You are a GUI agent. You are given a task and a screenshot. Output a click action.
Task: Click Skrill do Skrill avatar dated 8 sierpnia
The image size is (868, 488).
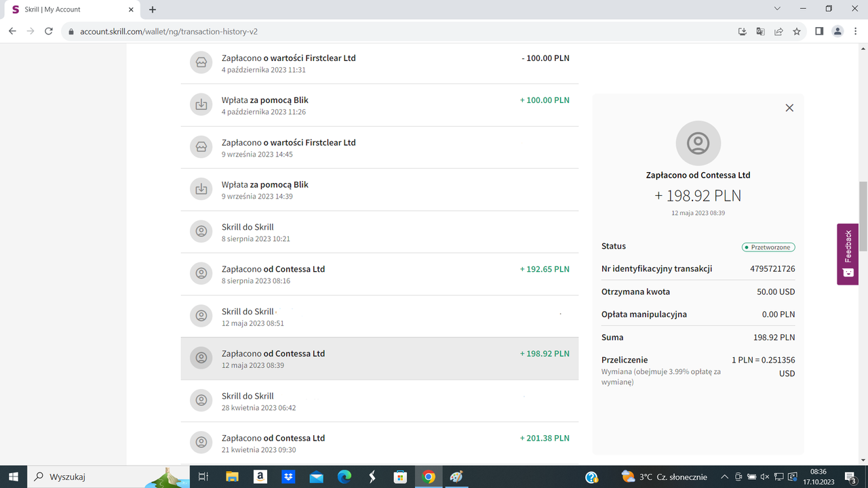tap(201, 232)
